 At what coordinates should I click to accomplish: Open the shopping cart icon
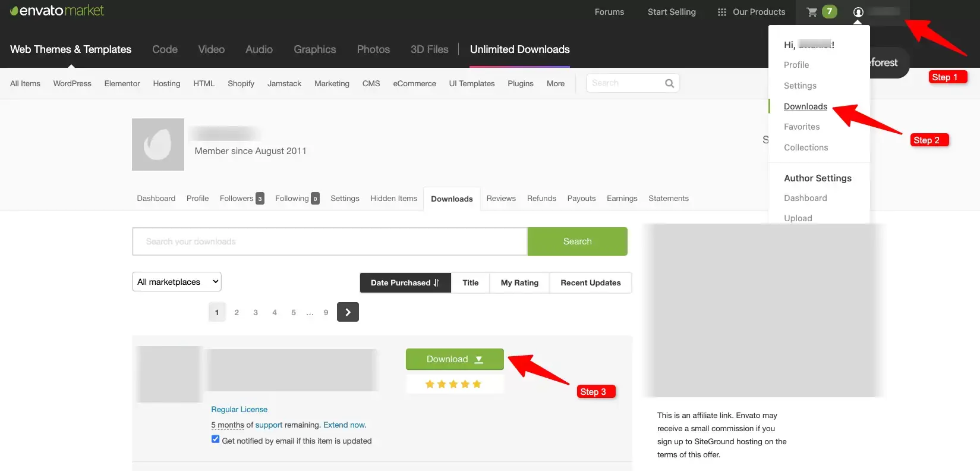pyautogui.click(x=812, y=12)
